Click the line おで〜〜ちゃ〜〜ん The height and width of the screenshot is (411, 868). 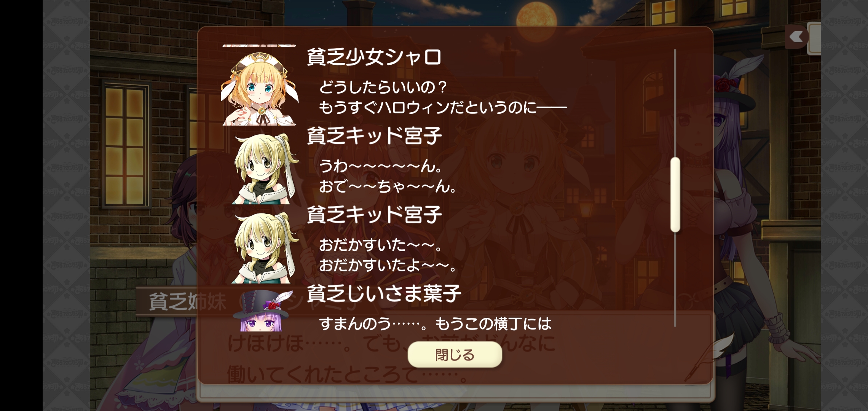(388, 186)
